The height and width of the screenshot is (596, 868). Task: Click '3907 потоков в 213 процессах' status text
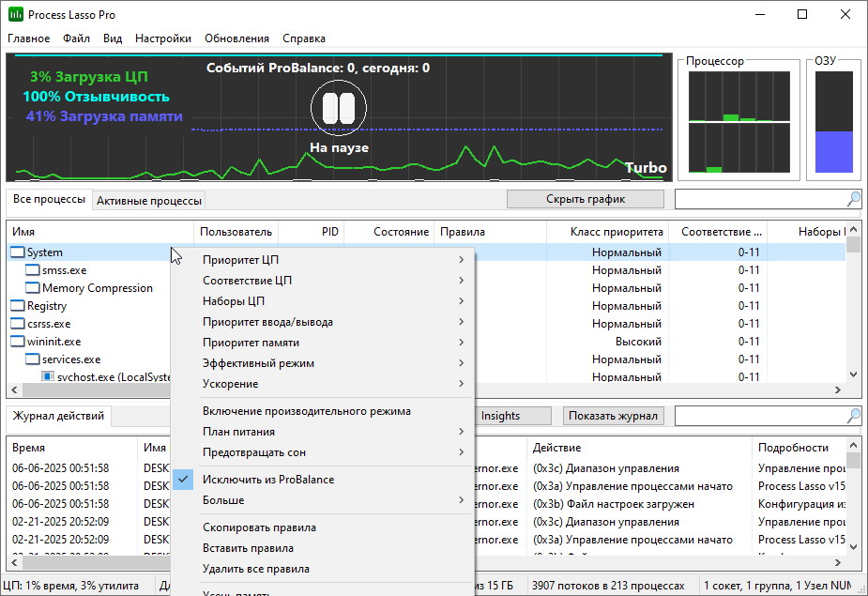608,586
